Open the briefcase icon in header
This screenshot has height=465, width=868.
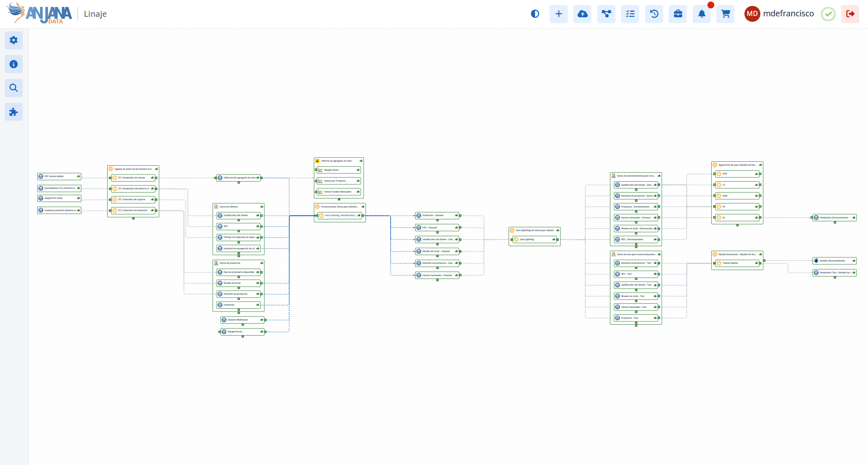tap(678, 14)
